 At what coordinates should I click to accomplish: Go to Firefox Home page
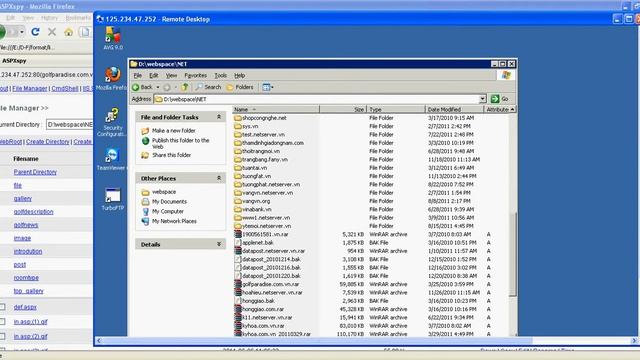[69, 32]
